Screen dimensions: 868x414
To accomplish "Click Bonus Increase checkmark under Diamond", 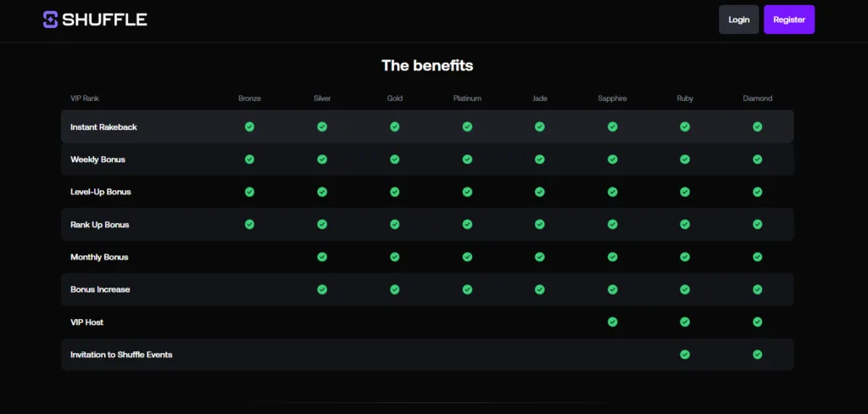I will point(757,289).
